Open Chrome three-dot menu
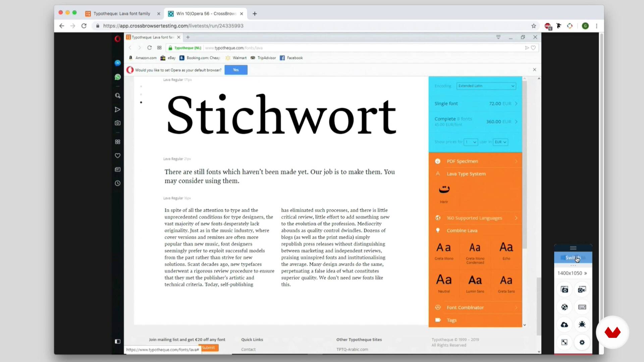Screen dimensions: 644x362 pyautogui.click(x=597, y=26)
